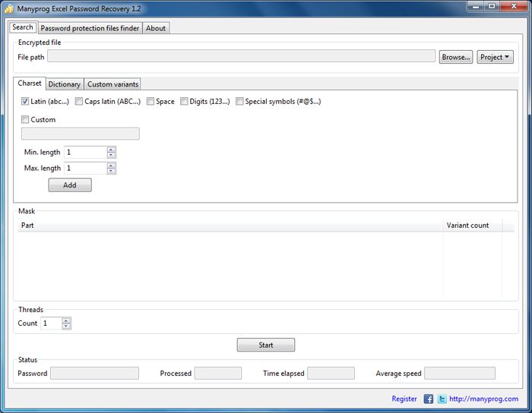Enable Caps latin (ABC...) checkbox

pyautogui.click(x=79, y=101)
